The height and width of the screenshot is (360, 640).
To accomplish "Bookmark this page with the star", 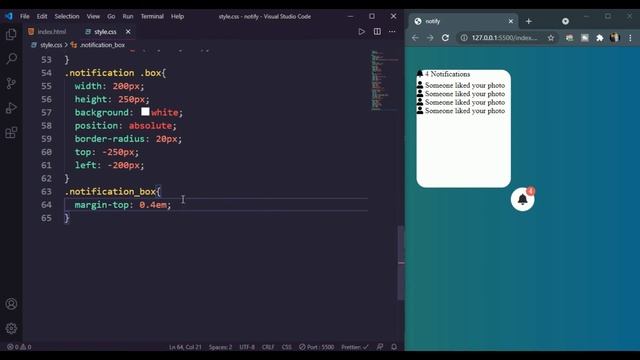I will (551, 38).
